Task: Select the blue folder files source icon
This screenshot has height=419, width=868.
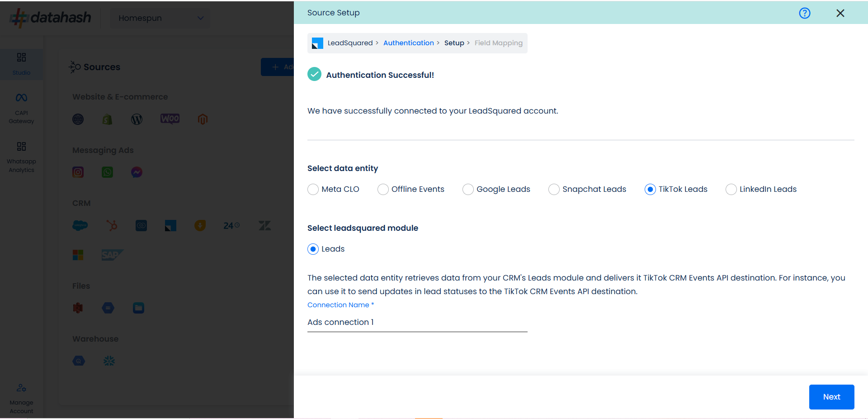Action: pyautogui.click(x=138, y=308)
